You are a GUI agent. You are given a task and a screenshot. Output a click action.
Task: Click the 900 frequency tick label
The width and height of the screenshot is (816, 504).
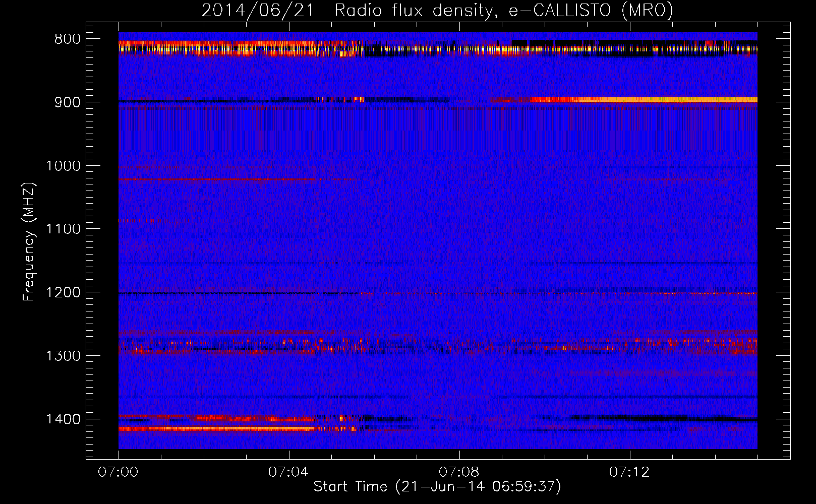(x=68, y=102)
